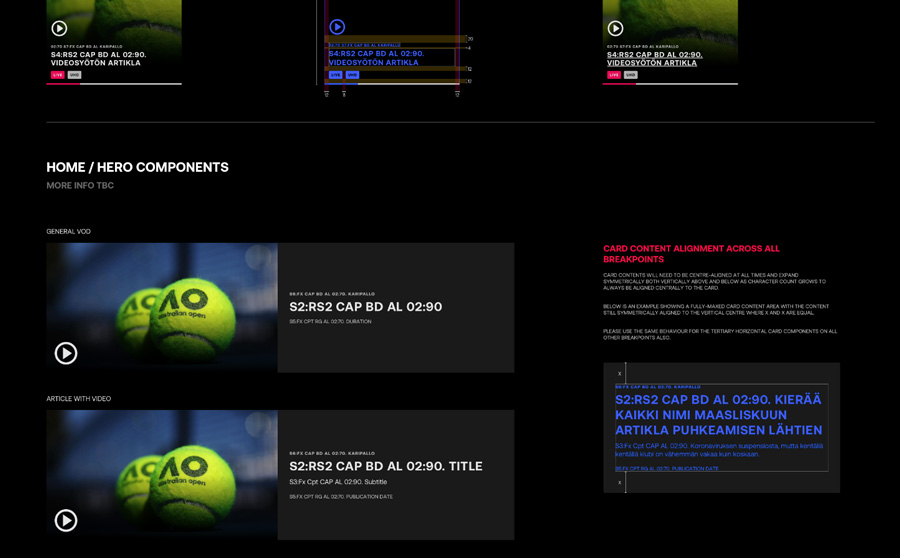Click the progress bar under the top-left card
This screenshot has width=900, height=558.
(x=114, y=84)
